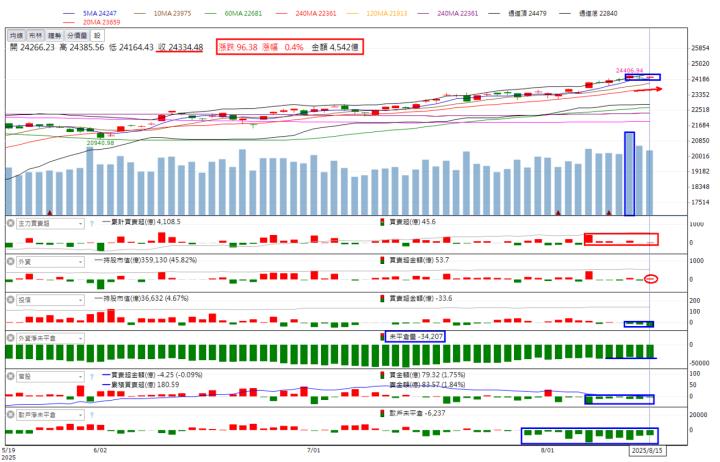Select the 20940.98 trough price label
The height and width of the screenshot is (462, 720).
click(100, 143)
